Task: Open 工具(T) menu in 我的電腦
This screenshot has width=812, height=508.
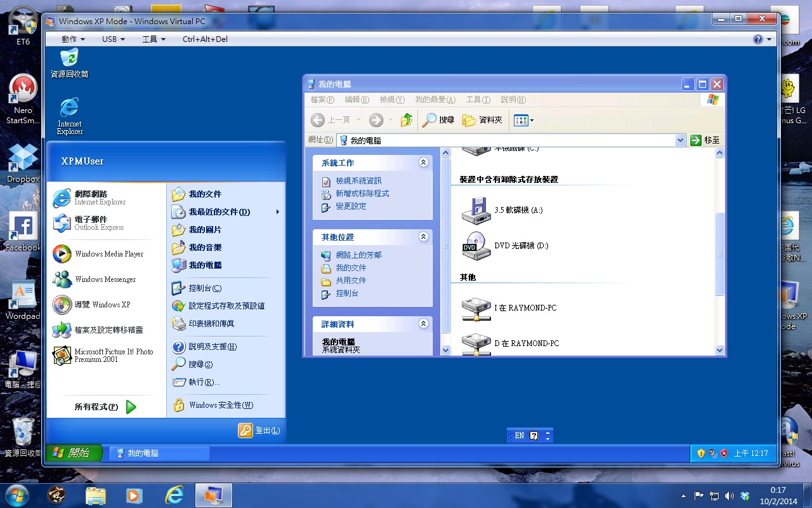Action: [x=478, y=100]
